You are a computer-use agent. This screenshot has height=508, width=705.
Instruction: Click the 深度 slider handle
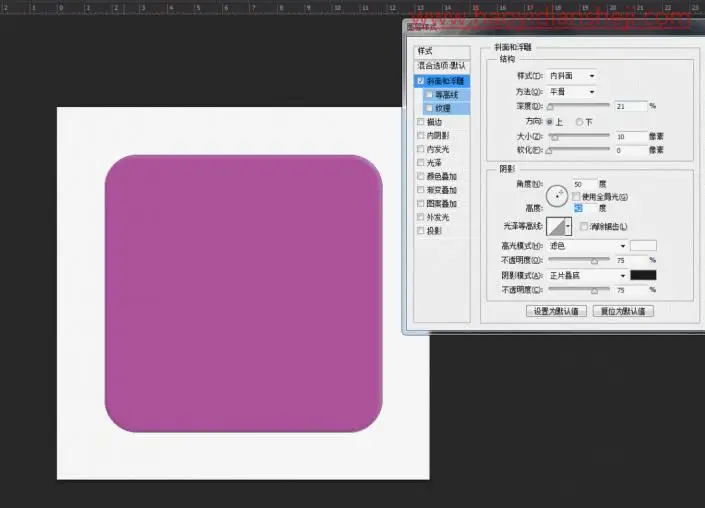point(550,107)
